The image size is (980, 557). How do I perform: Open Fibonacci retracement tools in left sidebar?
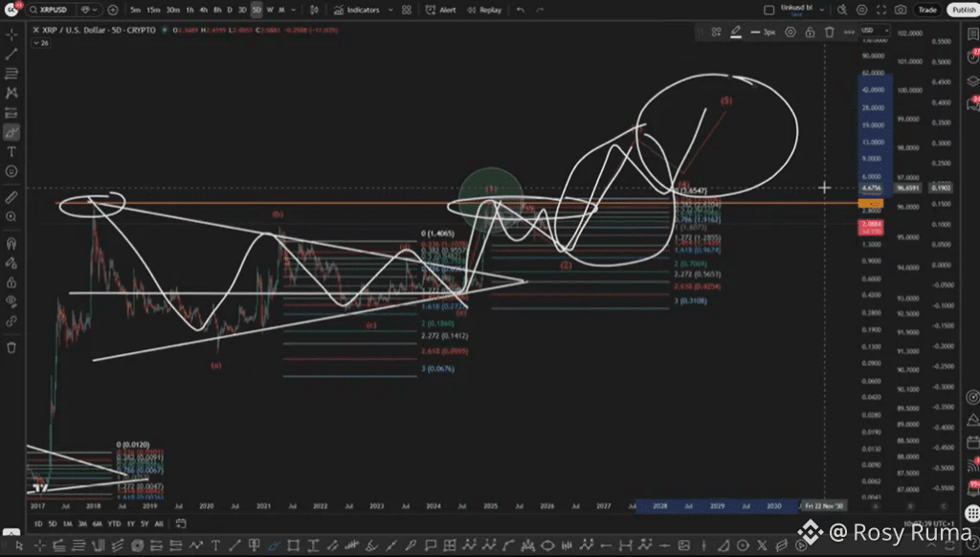click(11, 74)
